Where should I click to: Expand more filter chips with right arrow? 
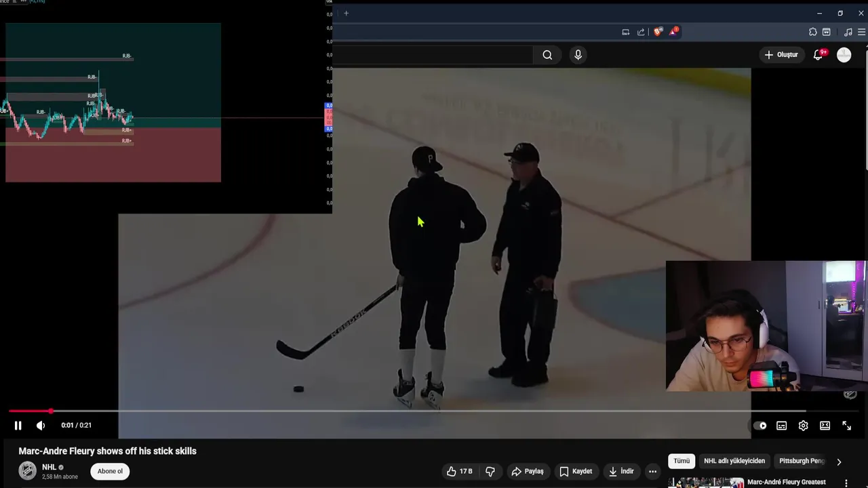point(839,462)
